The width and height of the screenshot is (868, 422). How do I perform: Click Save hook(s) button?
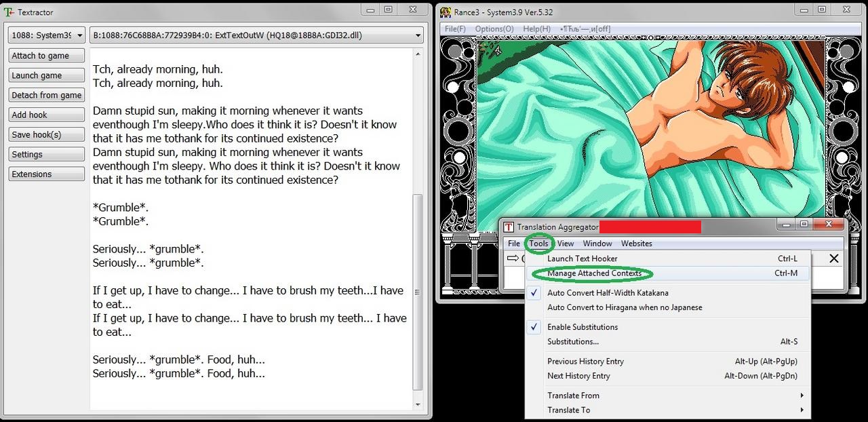pos(47,134)
